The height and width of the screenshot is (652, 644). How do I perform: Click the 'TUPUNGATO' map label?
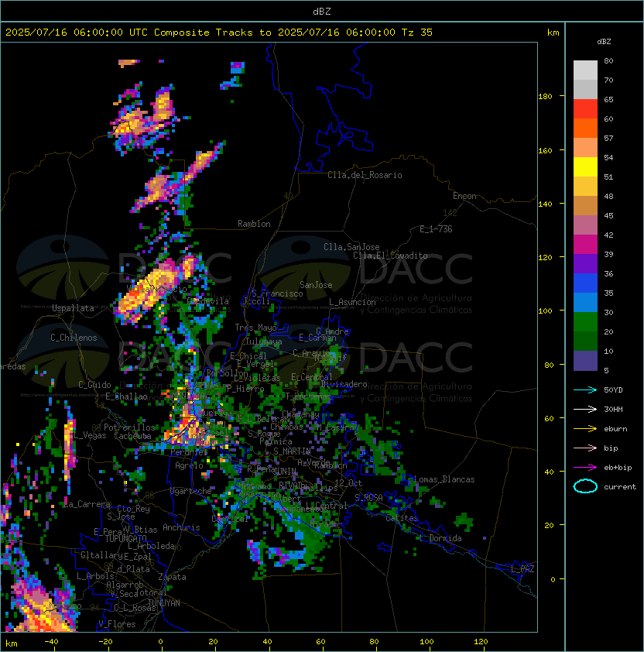tap(125, 538)
